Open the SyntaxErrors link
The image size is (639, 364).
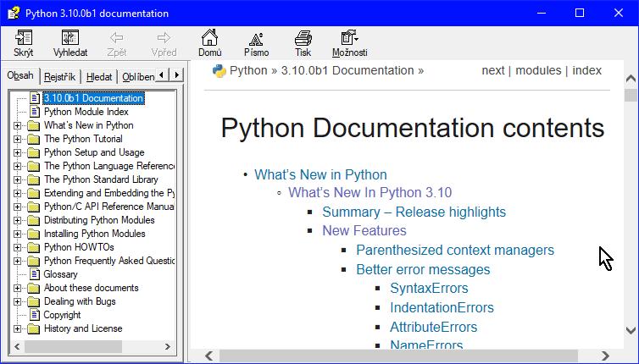click(429, 289)
